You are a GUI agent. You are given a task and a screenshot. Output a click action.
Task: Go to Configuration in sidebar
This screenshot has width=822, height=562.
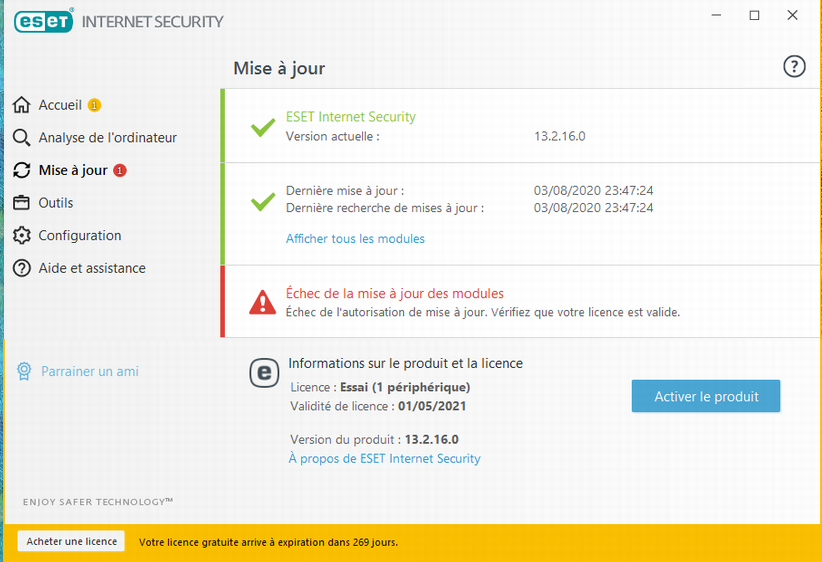[80, 235]
